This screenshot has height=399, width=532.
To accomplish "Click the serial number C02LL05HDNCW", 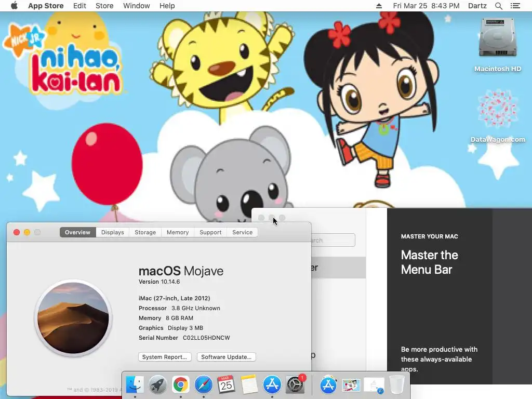I will (x=206, y=338).
